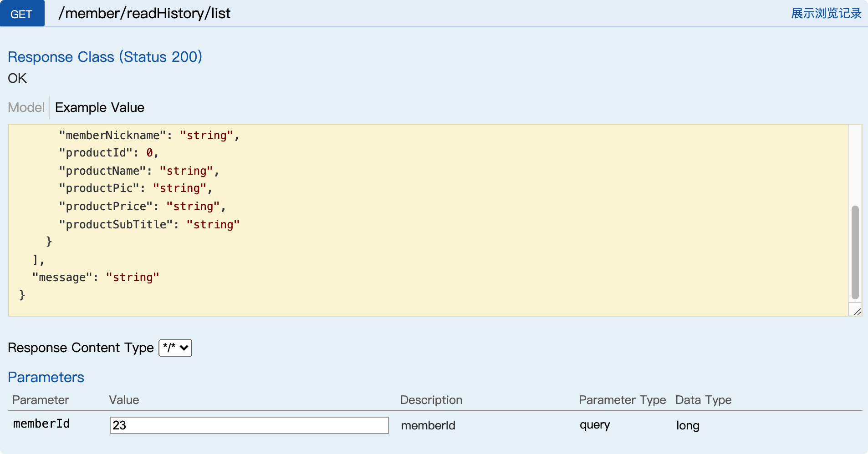Click the "message" JSON line
Viewport: 868px width, 454px height.
pos(96,277)
